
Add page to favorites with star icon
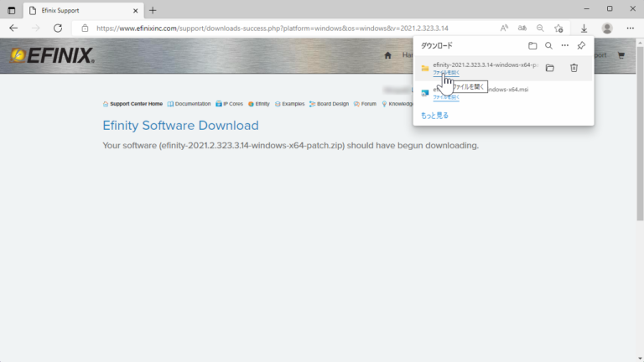[558, 28]
